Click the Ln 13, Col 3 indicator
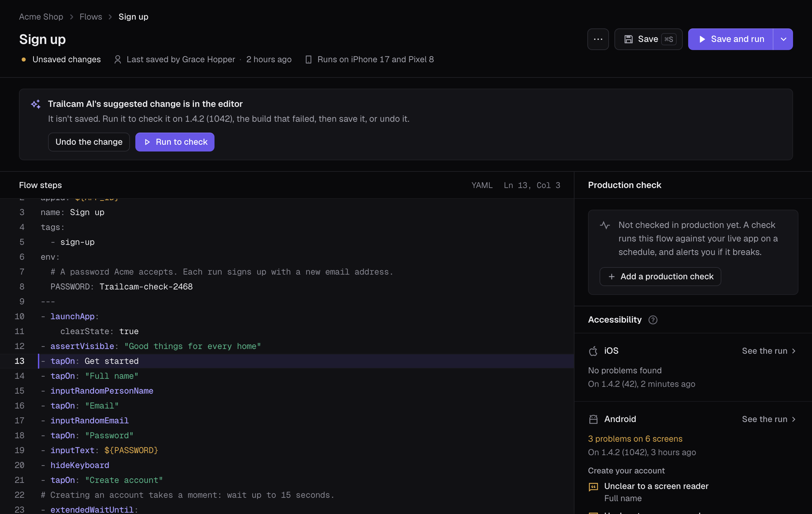The width and height of the screenshot is (812, 514). click(532, 185)
